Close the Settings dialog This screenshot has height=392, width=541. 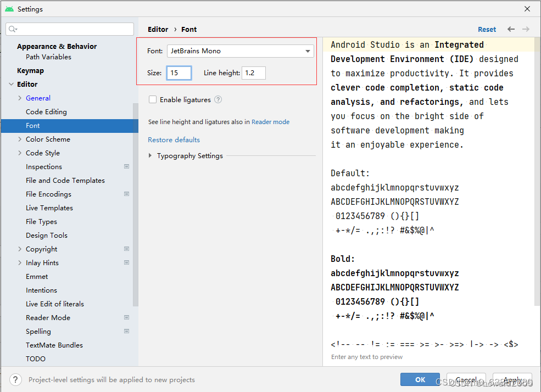click(x=527, y=9)
